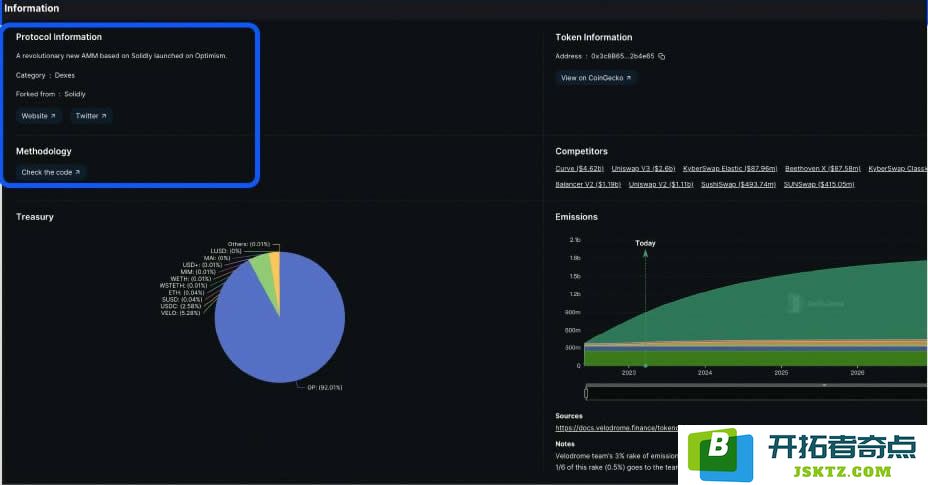Image resolution: width=928 pixels, height=485 pixels.
Task: Open the SUNSwap ($415.05m) competitor link
Action: (819, 185)
